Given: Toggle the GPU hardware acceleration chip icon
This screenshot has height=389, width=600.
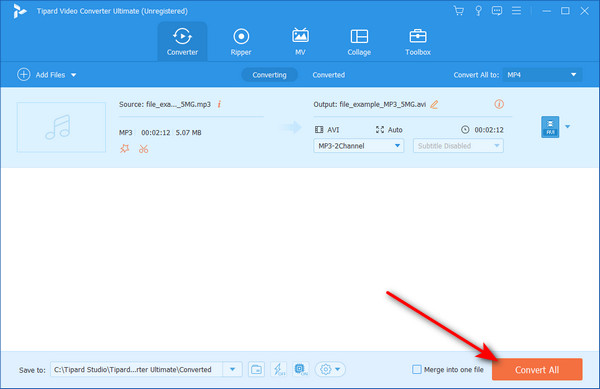Looking at the screenshot, I should point(301,369).
